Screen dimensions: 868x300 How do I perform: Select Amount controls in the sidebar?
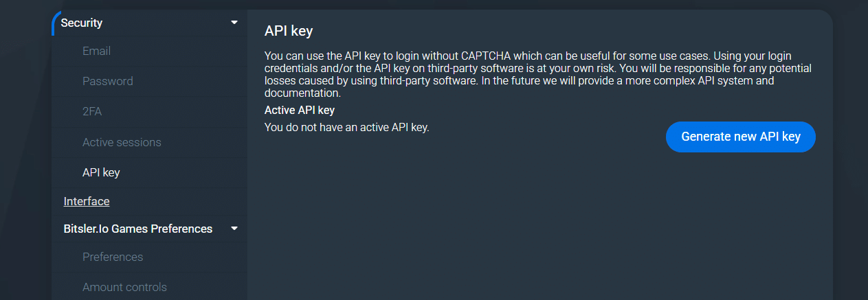coord(124,287)
